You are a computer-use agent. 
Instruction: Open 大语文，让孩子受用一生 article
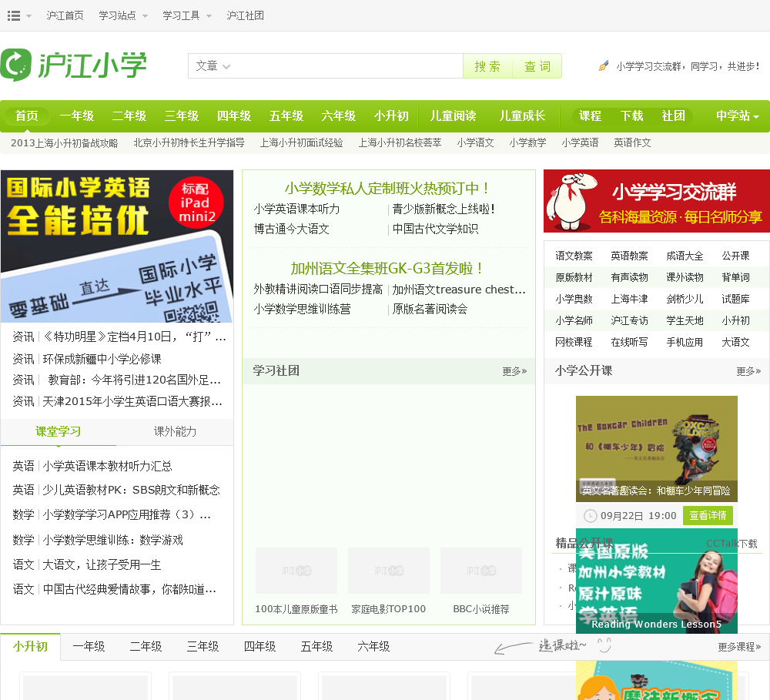click(102, 565)
